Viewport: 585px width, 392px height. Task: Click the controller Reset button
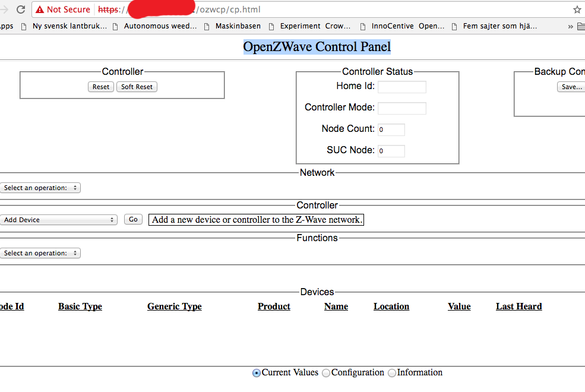coord(101,87)
